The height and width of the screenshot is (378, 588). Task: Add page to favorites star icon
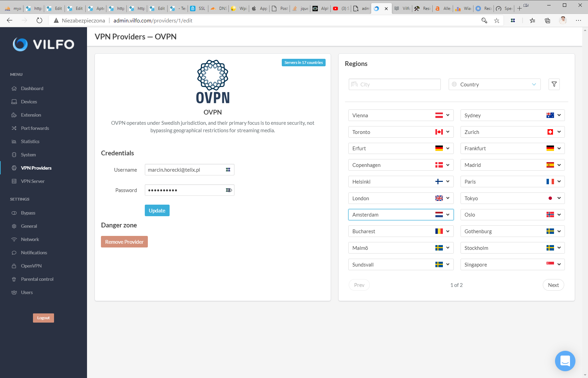(497, 20)
